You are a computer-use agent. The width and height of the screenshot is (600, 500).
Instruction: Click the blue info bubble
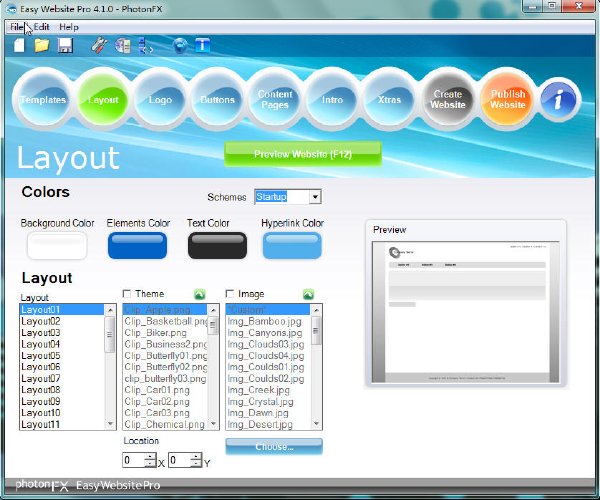click(x=559, y=99)
